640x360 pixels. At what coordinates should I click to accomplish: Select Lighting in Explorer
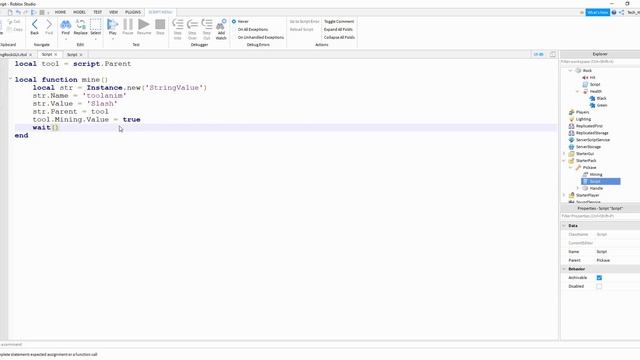click(x=580, y=119)
